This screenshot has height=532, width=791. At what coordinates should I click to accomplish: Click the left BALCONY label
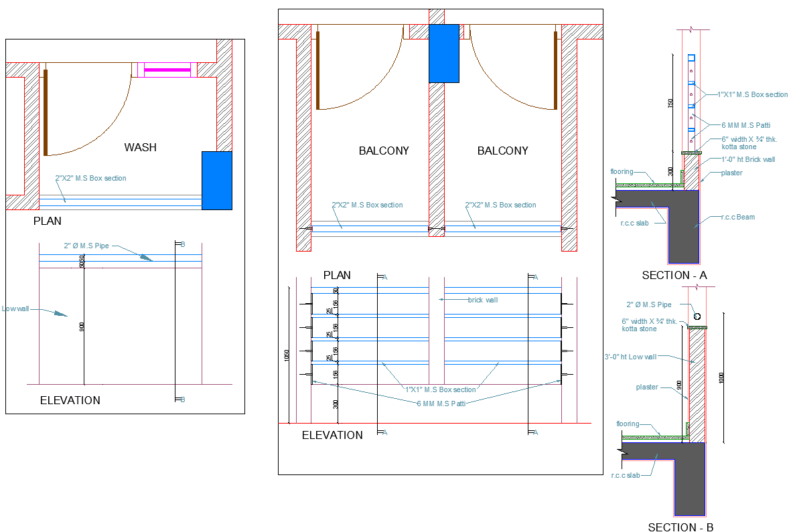tap(383, 151)
